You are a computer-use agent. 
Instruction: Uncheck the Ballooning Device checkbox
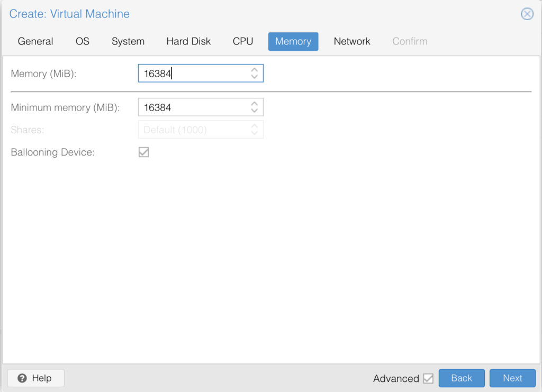tap(143, 152)
